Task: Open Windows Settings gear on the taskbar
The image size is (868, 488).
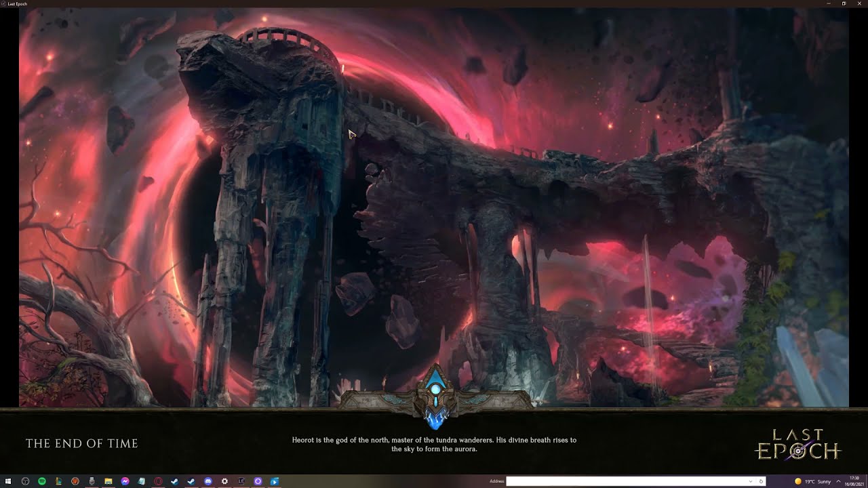Action: coord(224,481)
